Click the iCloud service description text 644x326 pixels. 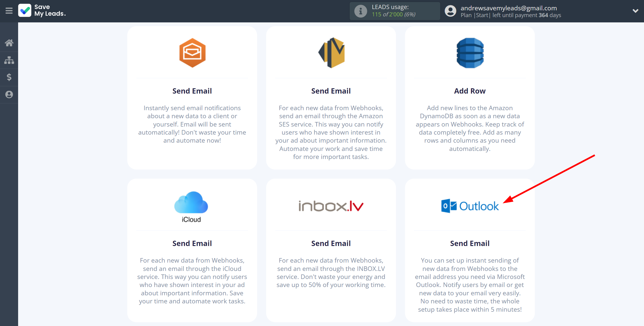192,281
